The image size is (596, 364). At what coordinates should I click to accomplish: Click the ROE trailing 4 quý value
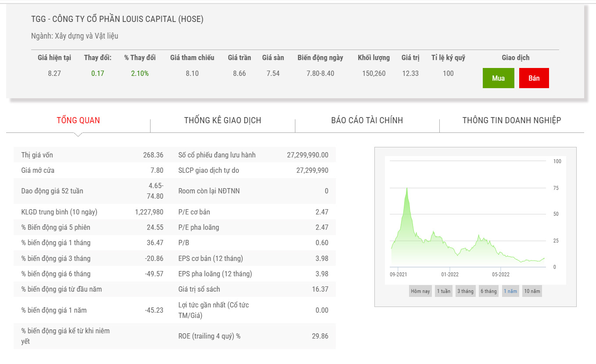(320, 336)
